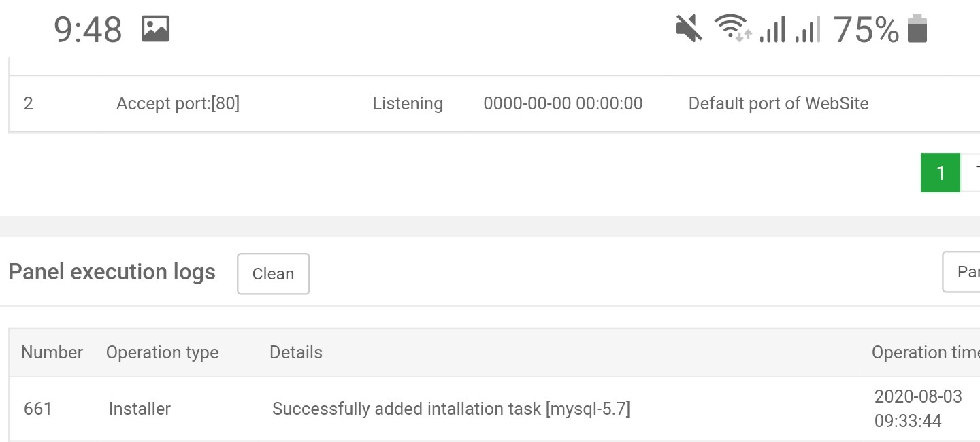Viewport: 980px width, 442px height.
Task: Select log entry number 661
Action: coord(37,409)
